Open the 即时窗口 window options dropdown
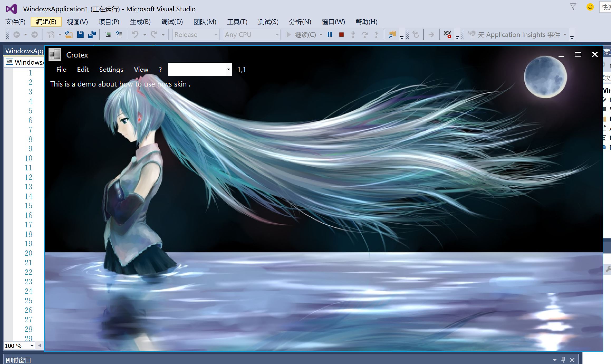This screenshot has height=364, width=611. [555, 360]
